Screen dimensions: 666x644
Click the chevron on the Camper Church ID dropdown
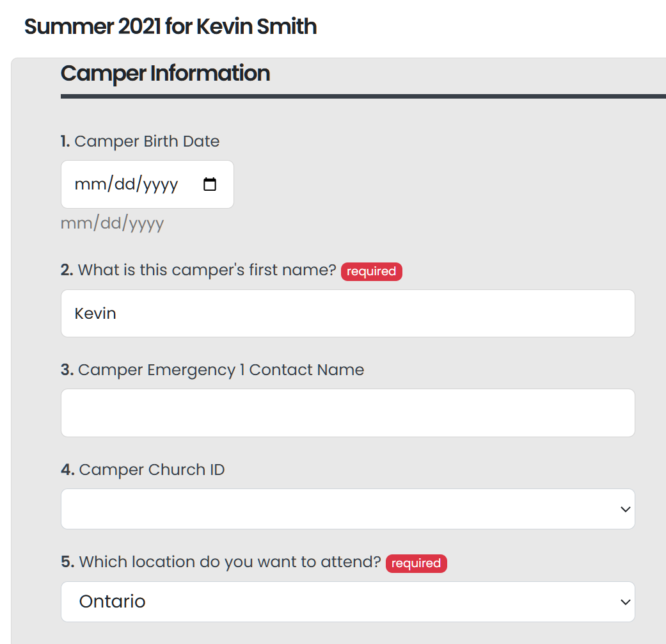[624, 509]
